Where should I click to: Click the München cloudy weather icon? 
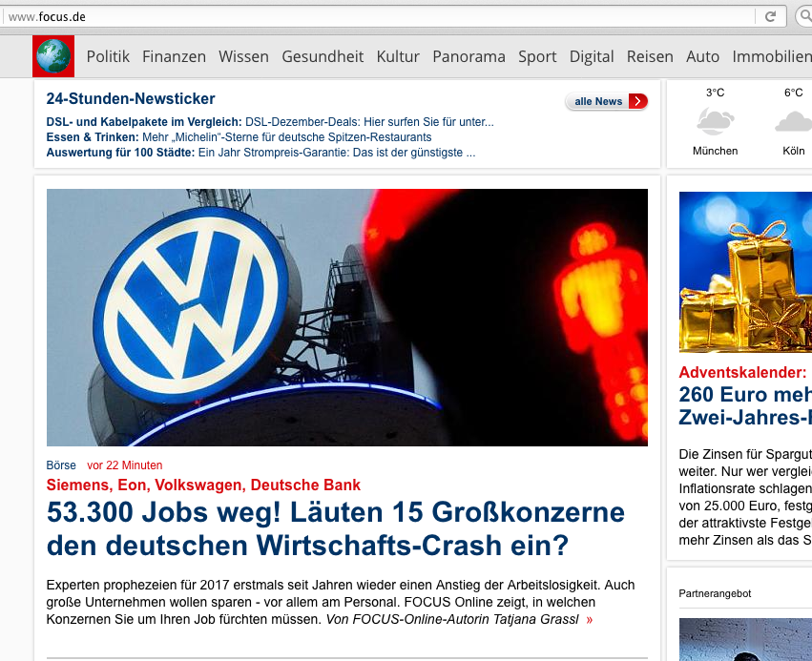(x=716, y=122)
